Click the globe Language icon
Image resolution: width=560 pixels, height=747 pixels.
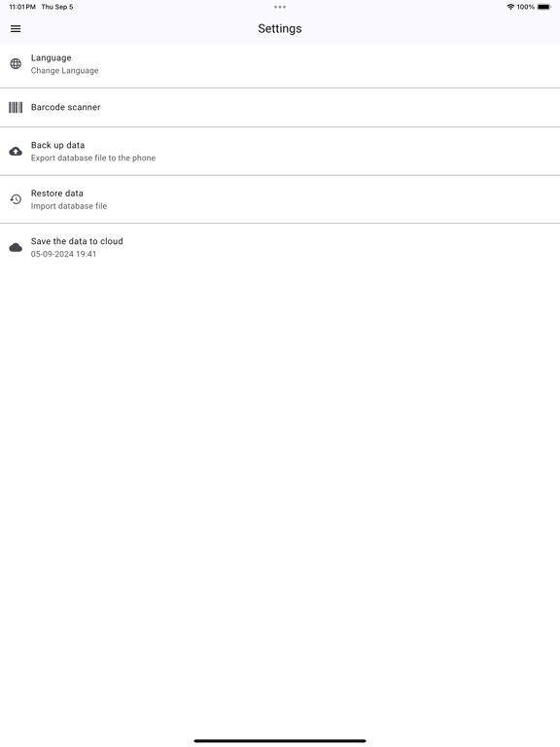(16, 64)
